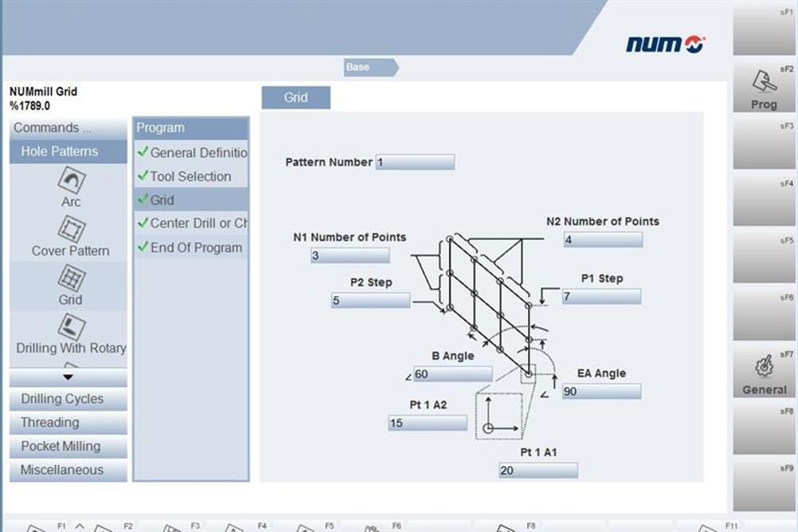Click the NUMmill Grid program title
Image resolution: width=798 pixels, height=532 pixels.
point(43,92)
